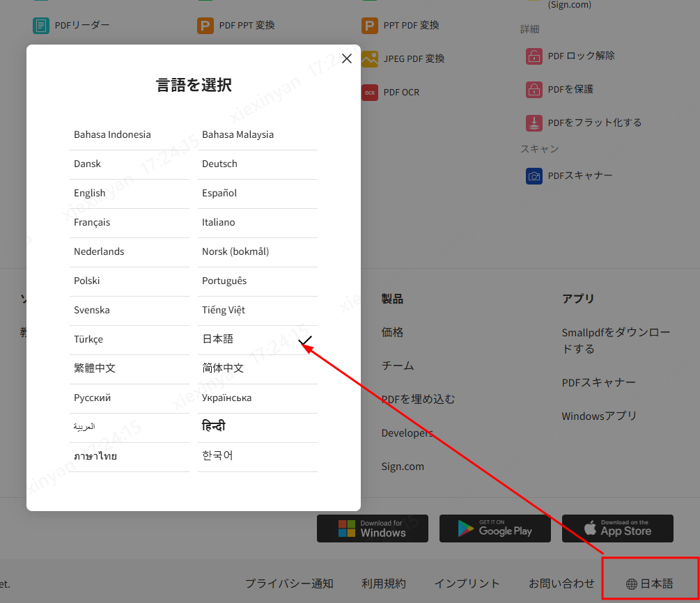The image size is (700, 603).
Task: Switch language to Deutsch
Action: click(x=219, y=164)
